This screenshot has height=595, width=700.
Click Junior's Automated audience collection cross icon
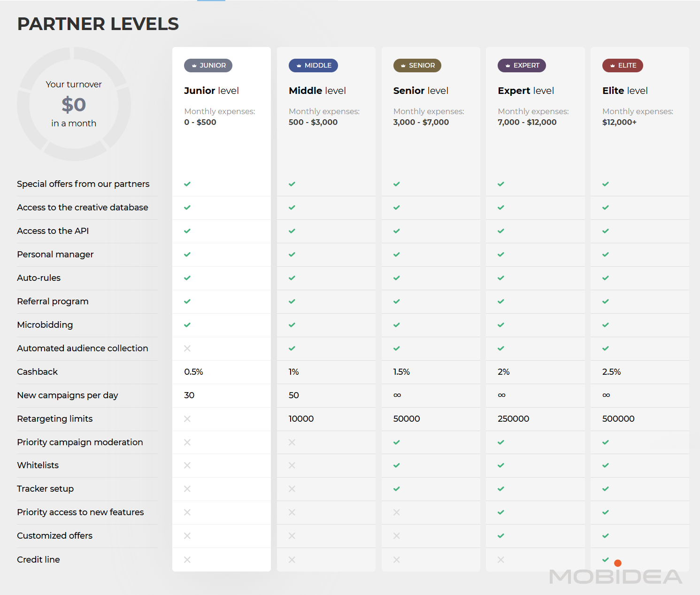(187, 348)
